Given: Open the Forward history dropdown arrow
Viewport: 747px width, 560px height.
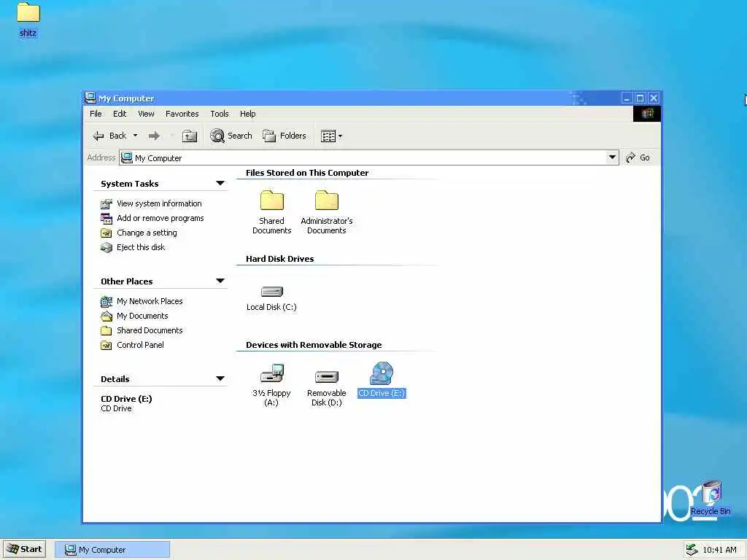Looking at the screenshot, I should pos(172,136).
